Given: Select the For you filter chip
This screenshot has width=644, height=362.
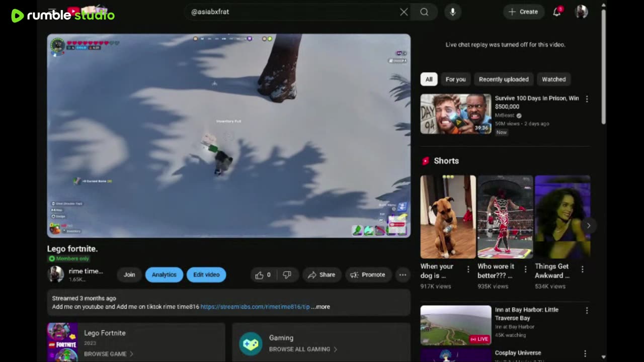Looking at the screenshot, I should (x=455, y=79).
